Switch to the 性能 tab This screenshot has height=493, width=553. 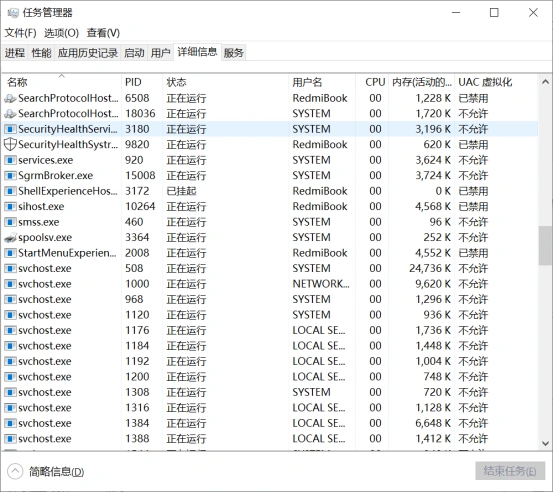[x=41, y=53]
